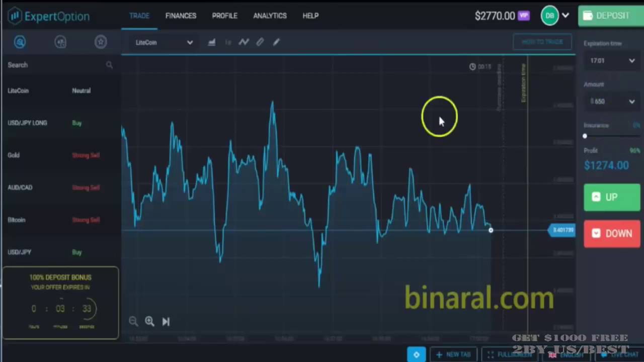Click the red DOWN button
The height and width of the screenshot is (362, 644).
(x=612, y=233)
